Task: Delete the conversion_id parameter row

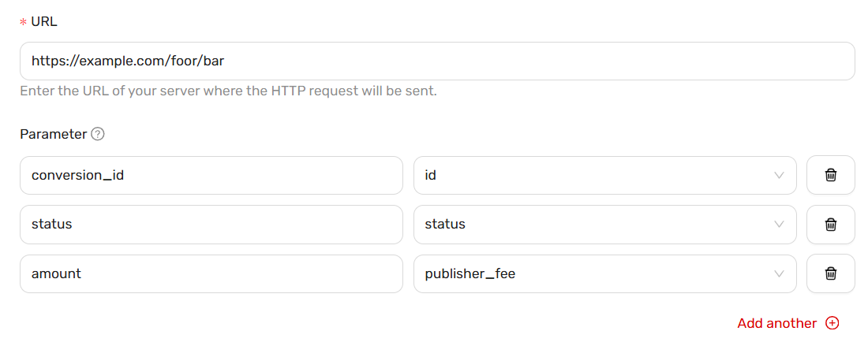Action: point(830,175)
